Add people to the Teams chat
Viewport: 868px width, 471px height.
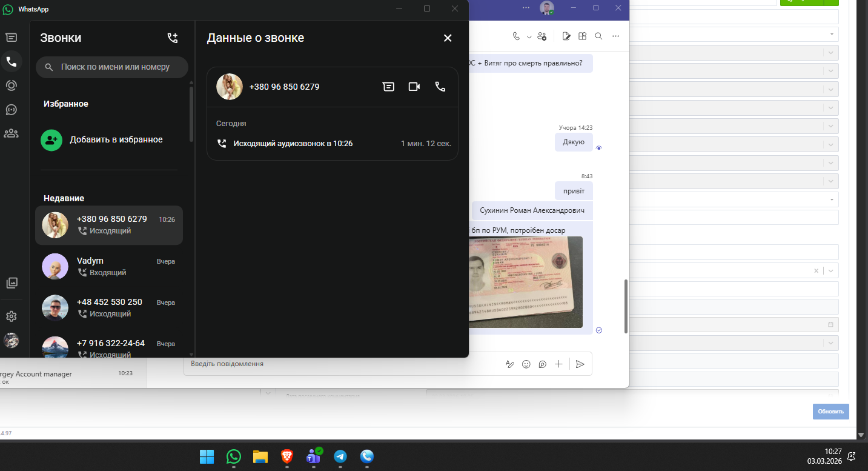click(542, 36)
